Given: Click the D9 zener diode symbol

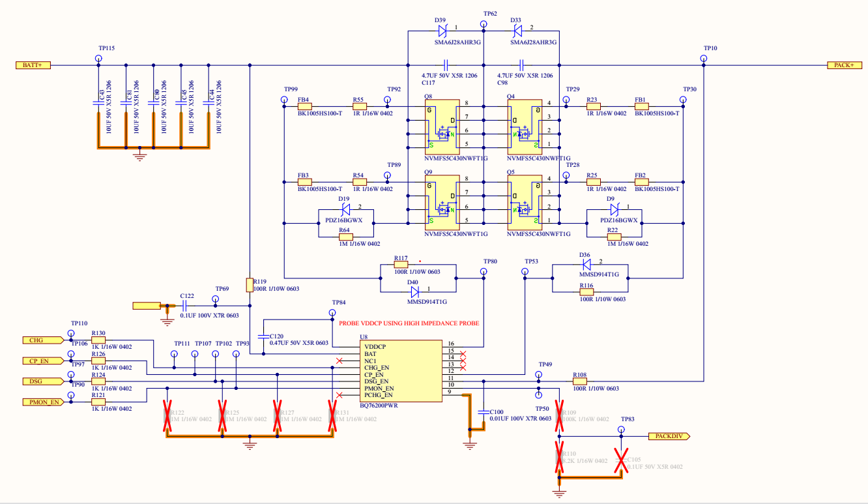Looking at the screenshot, I should [615, 209].
